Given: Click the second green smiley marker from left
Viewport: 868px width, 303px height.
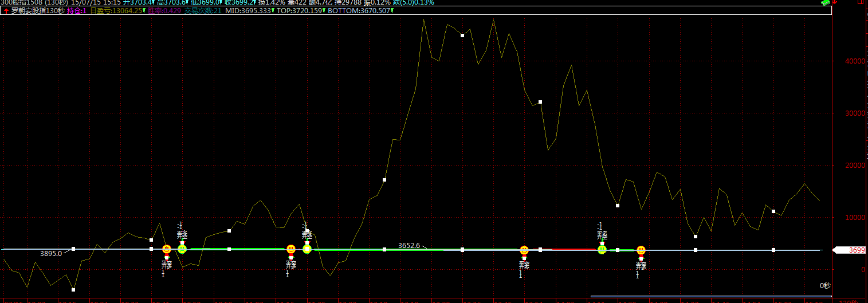Looking at the screenshot, I should [307, 249].
